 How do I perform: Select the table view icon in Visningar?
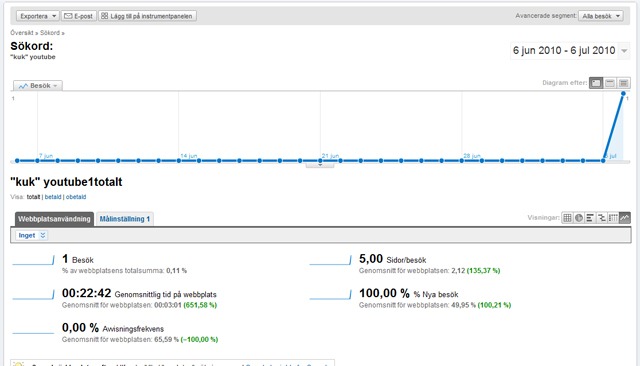(567, 218)
